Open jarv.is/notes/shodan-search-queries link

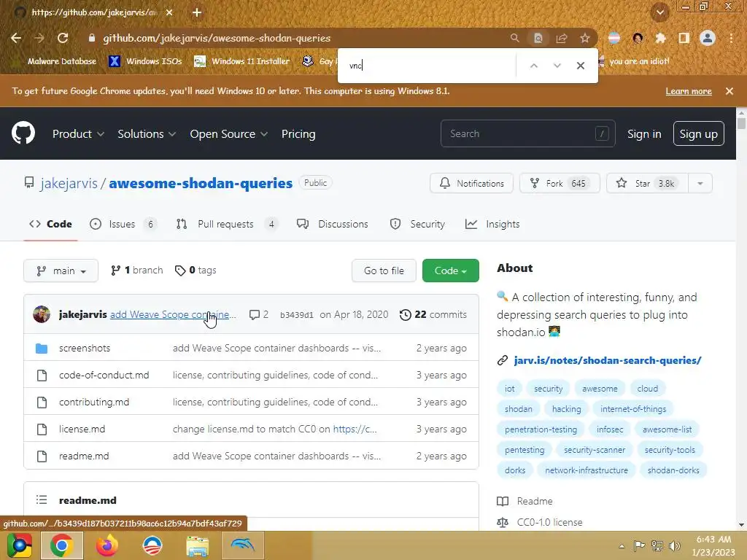point(608,360)
